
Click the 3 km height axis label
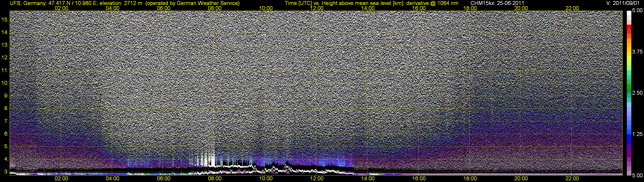click(6, 172)
